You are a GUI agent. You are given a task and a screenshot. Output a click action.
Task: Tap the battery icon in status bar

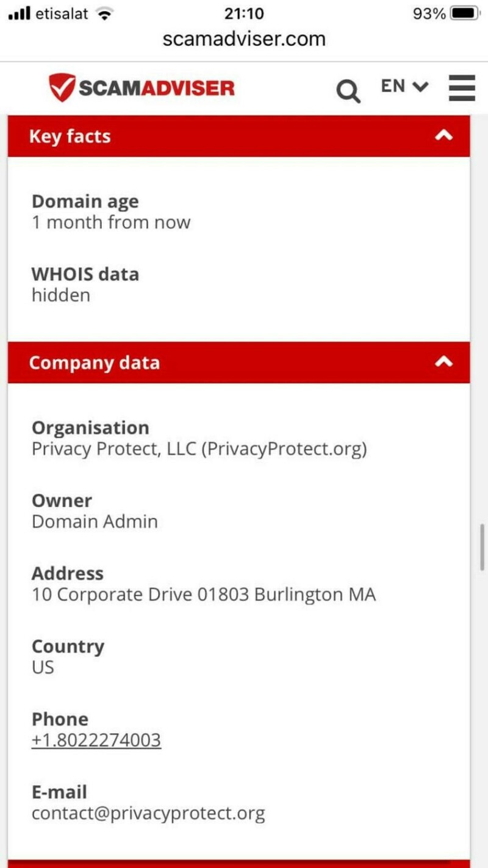coord(465,13)
